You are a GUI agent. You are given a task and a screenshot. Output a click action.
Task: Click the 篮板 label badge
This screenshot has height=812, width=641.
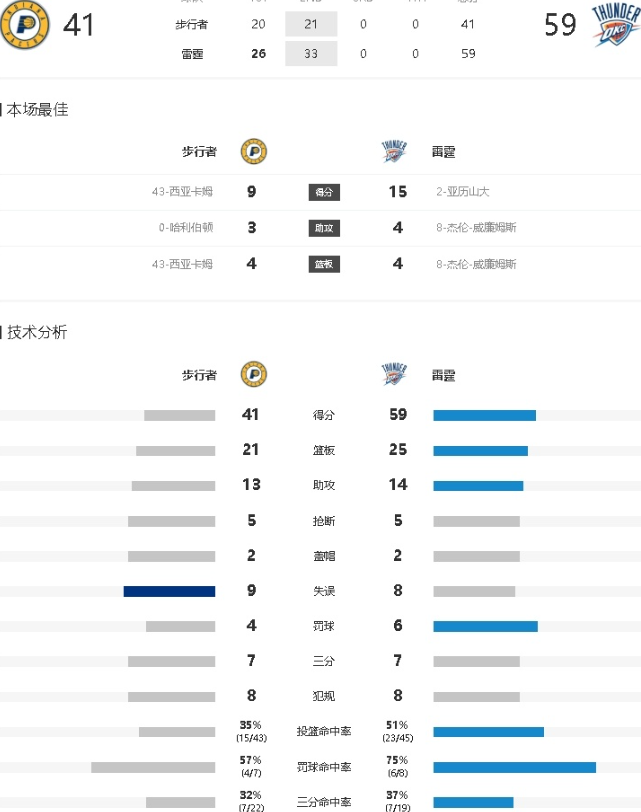(324, 264)
